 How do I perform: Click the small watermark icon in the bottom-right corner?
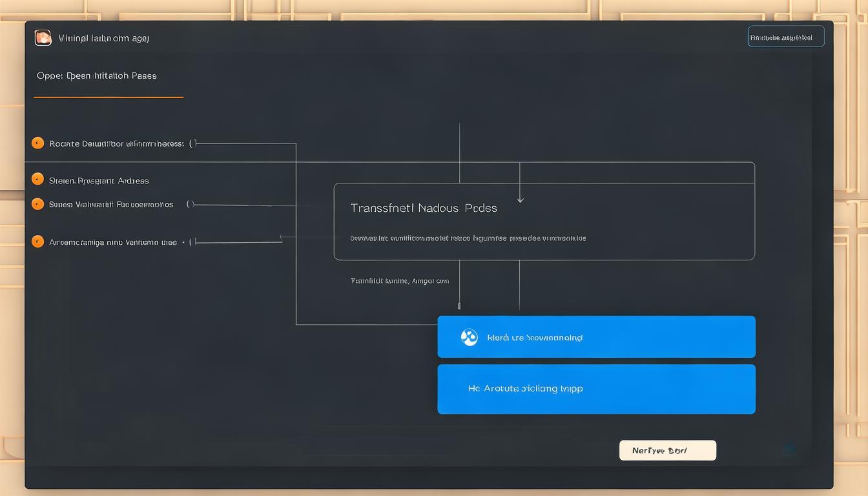[x=789, y=450]
